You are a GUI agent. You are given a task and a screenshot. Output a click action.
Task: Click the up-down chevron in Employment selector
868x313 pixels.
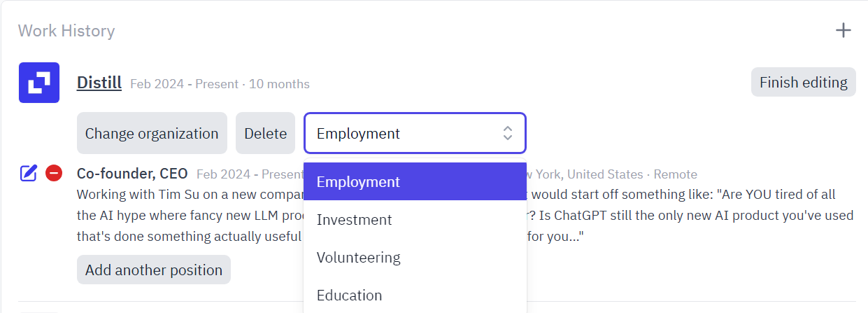pyautogui.click(x=508, y=133)
